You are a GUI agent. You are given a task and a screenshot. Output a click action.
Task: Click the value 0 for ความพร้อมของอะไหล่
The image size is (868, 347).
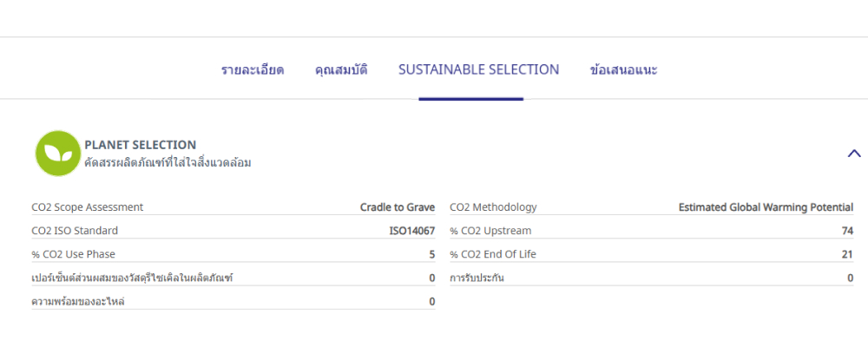(432, 302)
